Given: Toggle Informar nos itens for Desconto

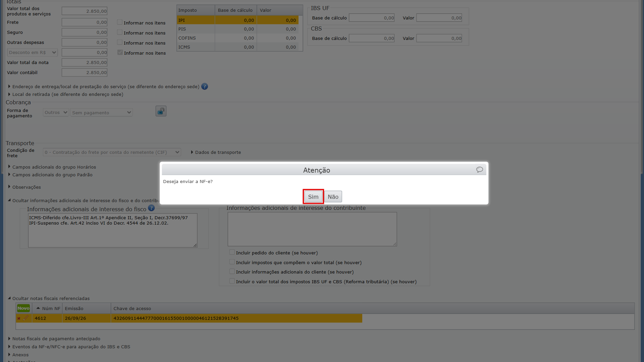Looking at the screenshot, I should coord(120,52).
